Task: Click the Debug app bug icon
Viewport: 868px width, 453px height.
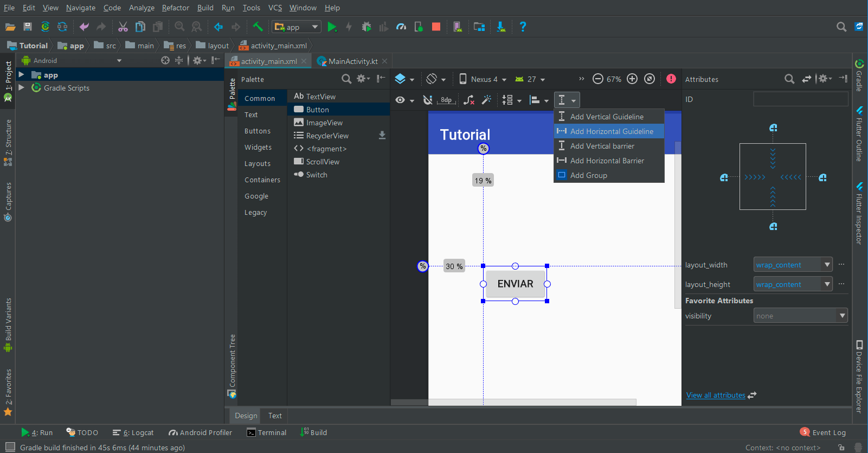Action: 367,27
